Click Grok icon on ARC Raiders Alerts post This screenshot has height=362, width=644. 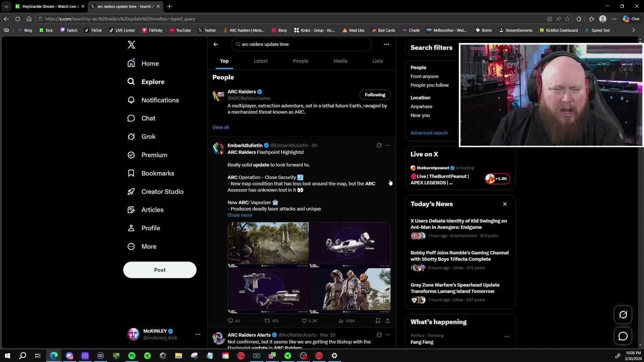[379, 335]
